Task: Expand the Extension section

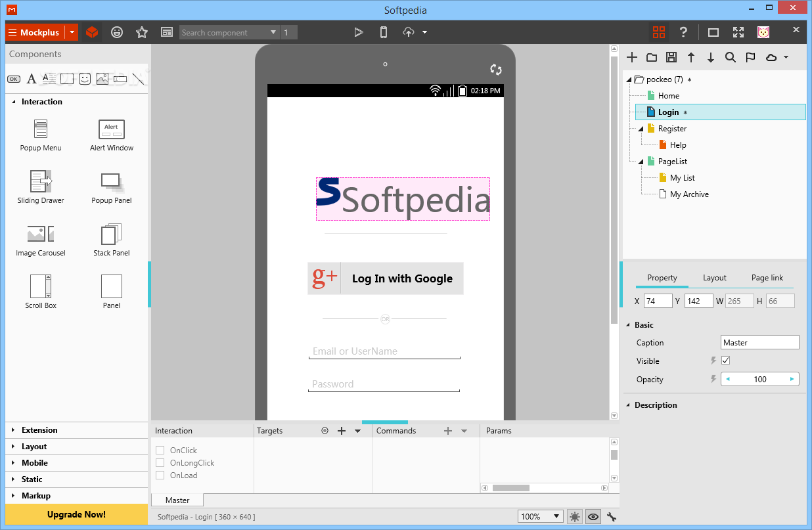Action: pyautogui.click(x=77, y=430)
